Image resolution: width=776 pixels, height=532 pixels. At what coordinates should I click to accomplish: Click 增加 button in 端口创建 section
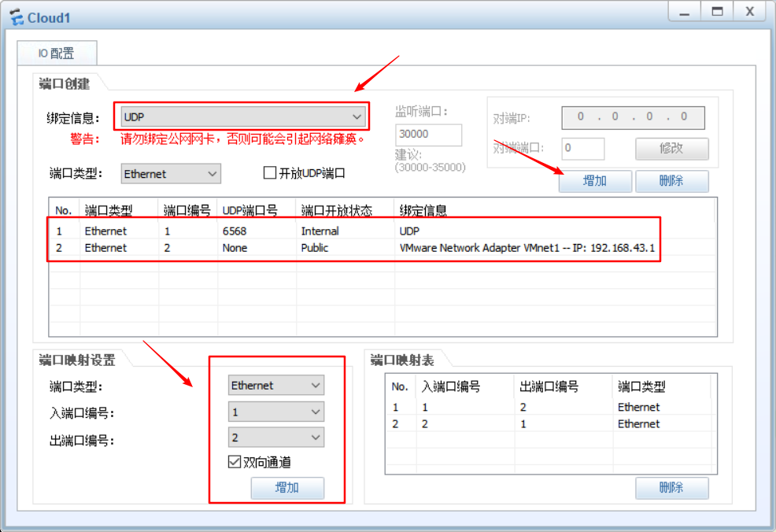click(595, 181)
